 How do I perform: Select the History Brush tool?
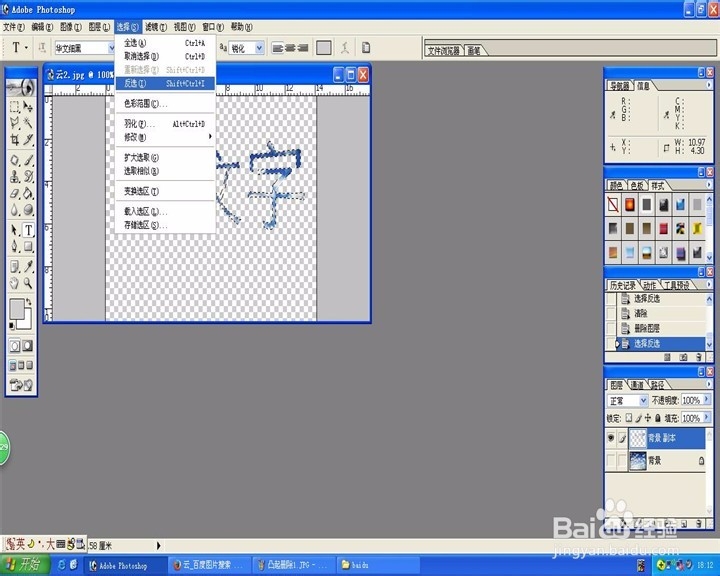(x=28, y=176)
